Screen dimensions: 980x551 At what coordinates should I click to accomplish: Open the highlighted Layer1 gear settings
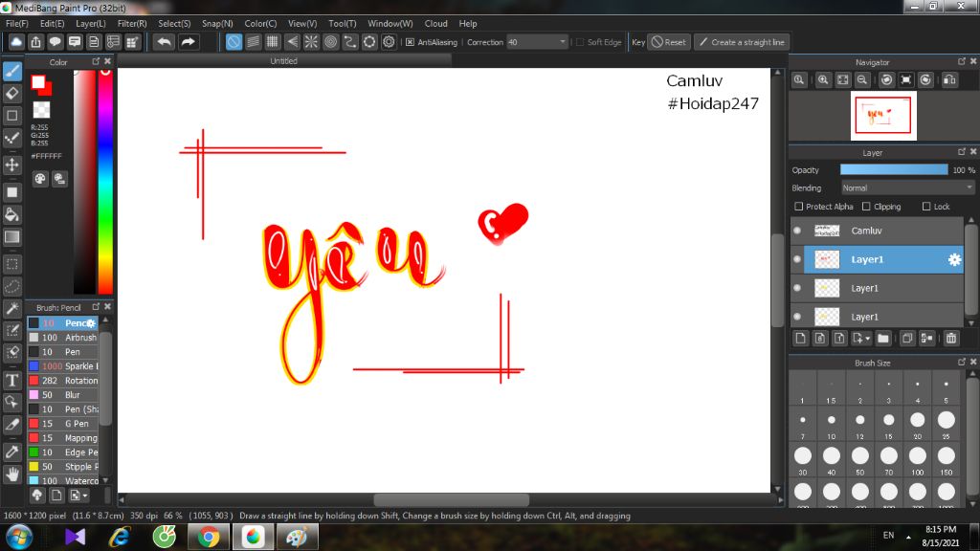pyautogui.click(x=954, y=259)
